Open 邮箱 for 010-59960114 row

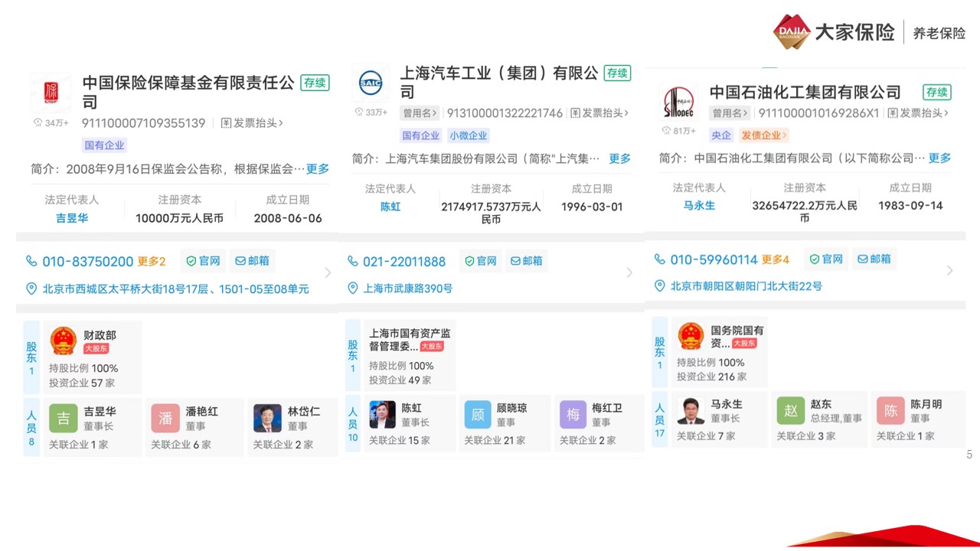[x=874, y=259]
